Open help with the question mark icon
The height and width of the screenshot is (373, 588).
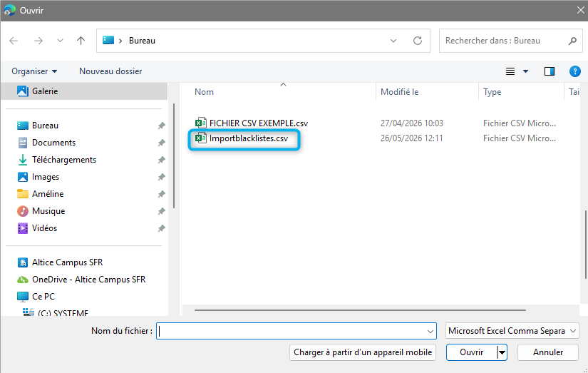[575, 71]
